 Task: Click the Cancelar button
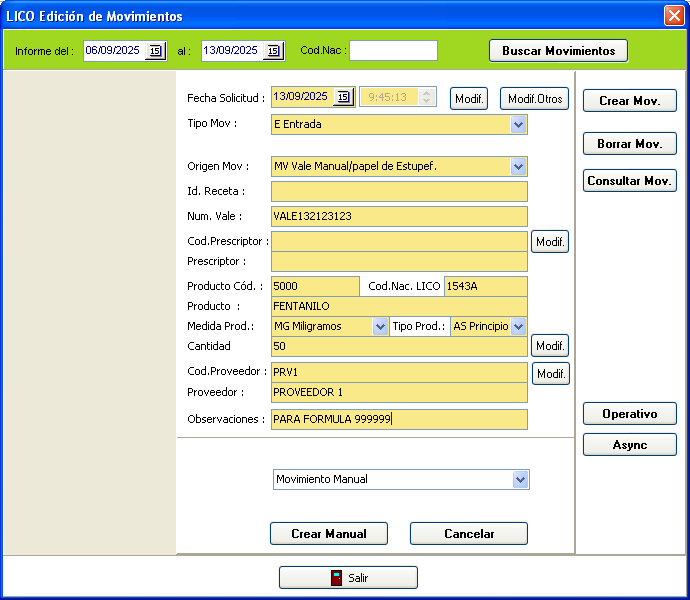[468, 534]
